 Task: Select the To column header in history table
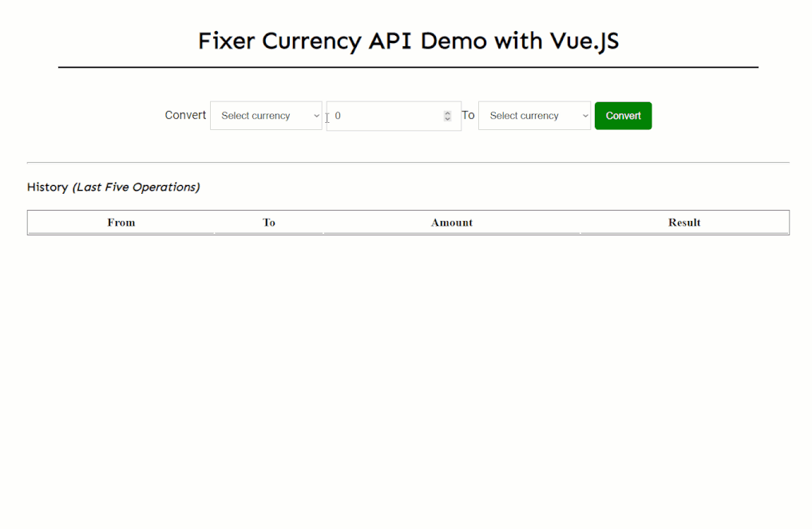[x=269, y=223]
